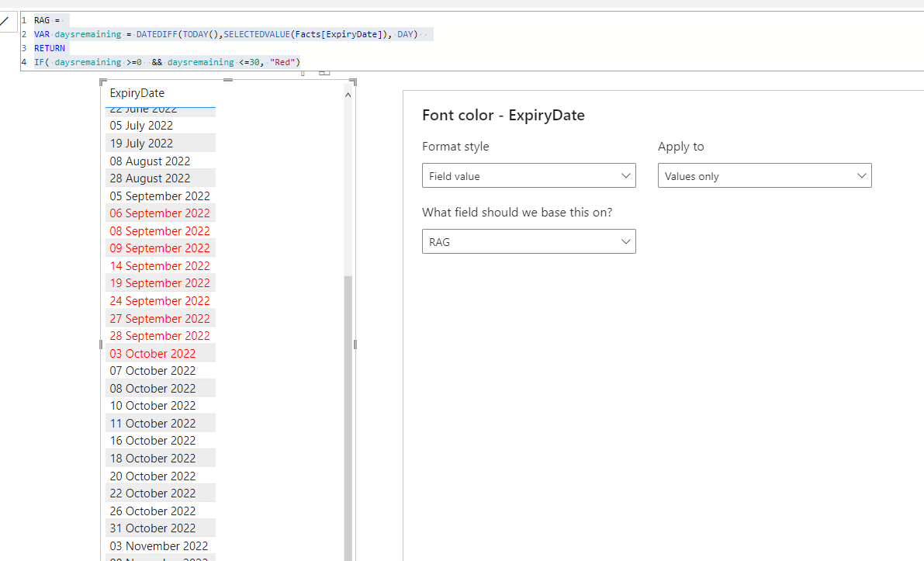Image resolution: width=924 pixels, height=561 pixels.
Task: Select the red 19 September 2022 row
Action: [x=161, y=283]
